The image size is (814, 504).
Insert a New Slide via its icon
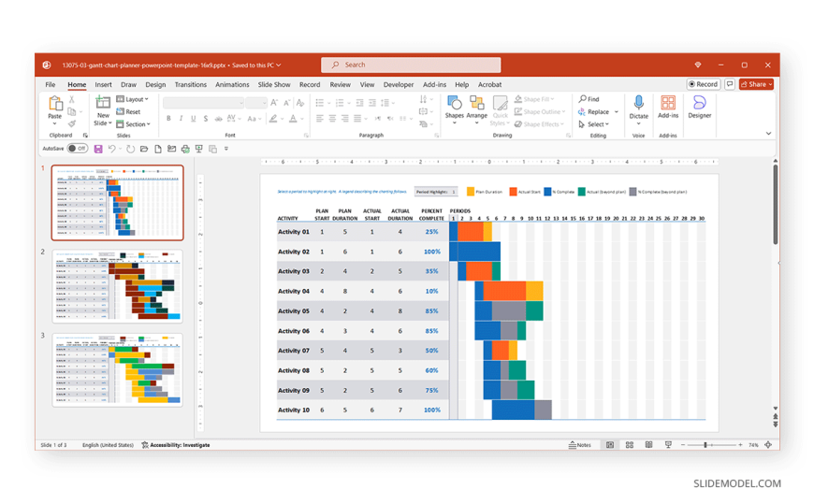click(103, 103)
